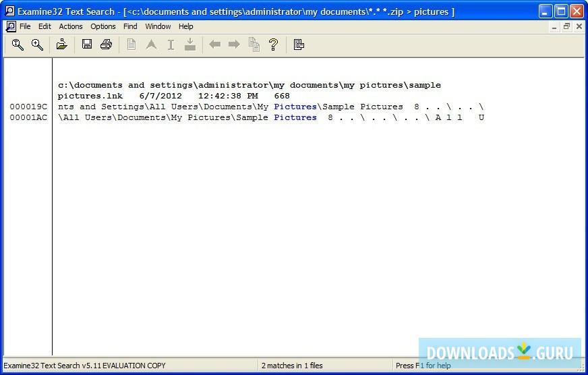Click the copy documents toolbar icon
The width and height of the screenshot is (588, 375).
tap(254, 45)
